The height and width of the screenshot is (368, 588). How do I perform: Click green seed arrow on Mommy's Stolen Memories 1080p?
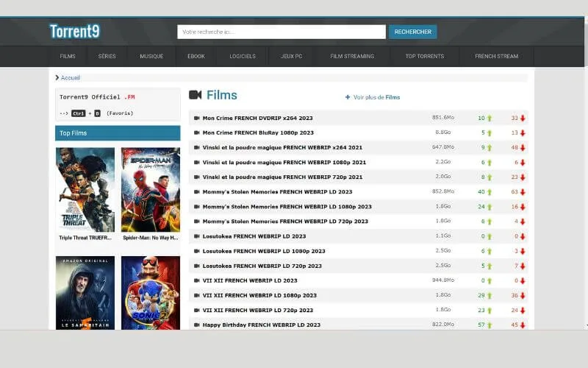click(490, 207)
